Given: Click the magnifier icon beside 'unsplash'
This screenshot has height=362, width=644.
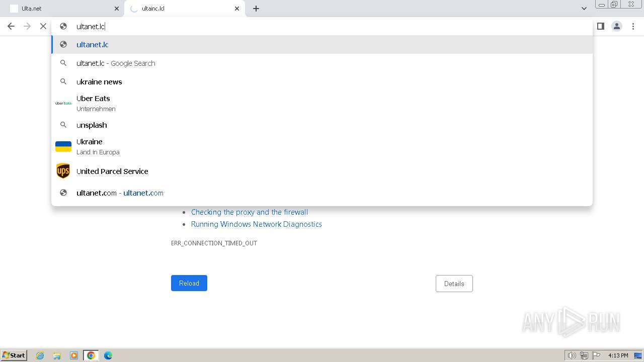Looking at the screenshot, I should pyautogui.click(x=63, y=125).
